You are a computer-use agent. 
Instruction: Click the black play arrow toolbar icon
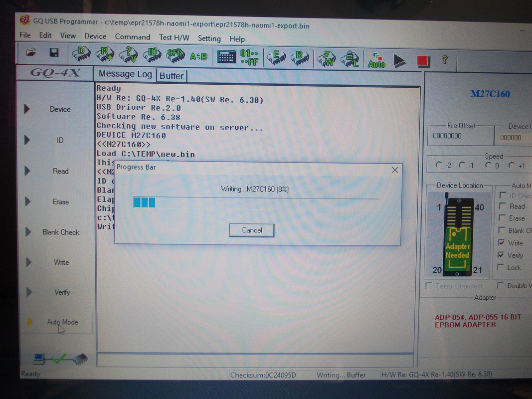(x=399, y=61)
